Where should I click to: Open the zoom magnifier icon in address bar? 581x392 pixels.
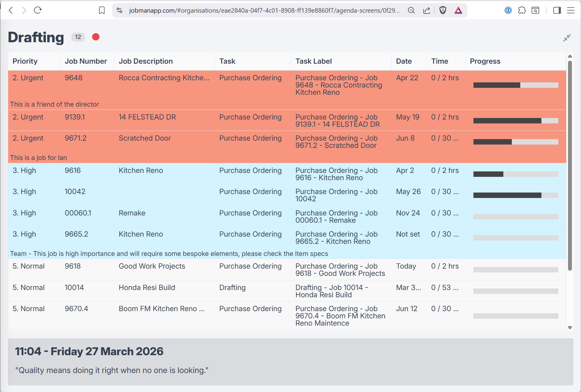411,10
